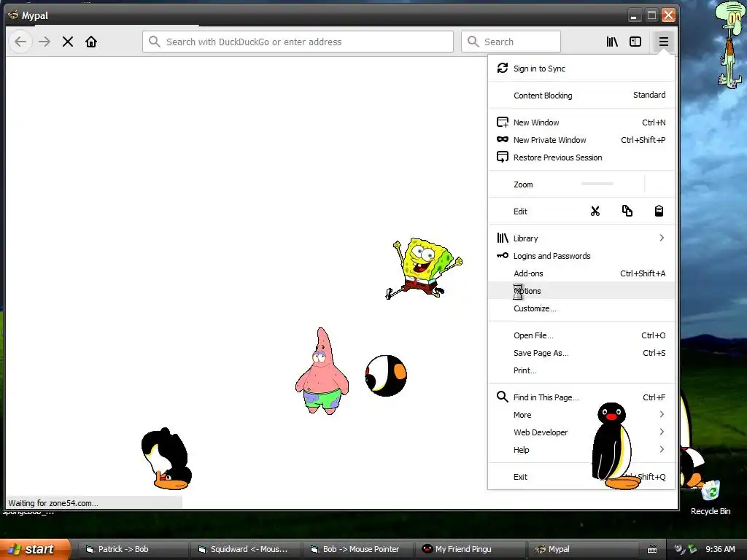Open the Options menu entry
This screenshot has height=560, width=747.
pos(581,291)
